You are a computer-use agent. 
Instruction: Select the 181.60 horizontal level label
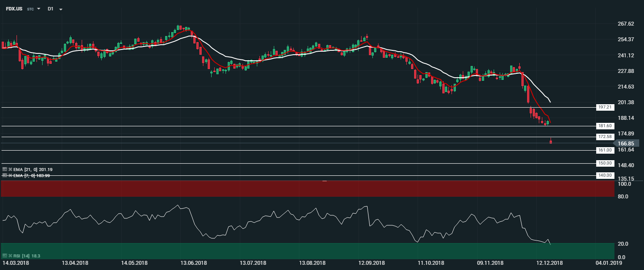(x=605, y=126)
